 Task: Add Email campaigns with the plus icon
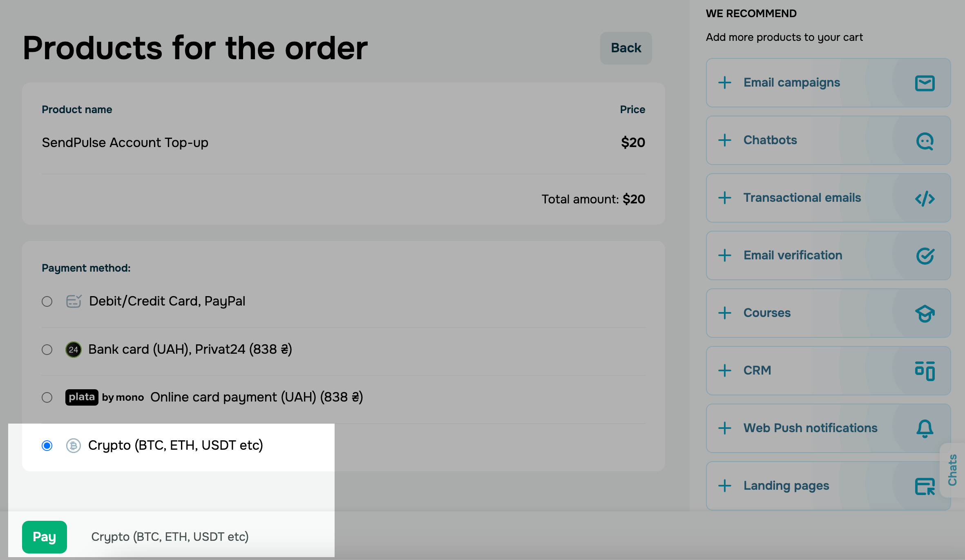[x=725, y=83]
